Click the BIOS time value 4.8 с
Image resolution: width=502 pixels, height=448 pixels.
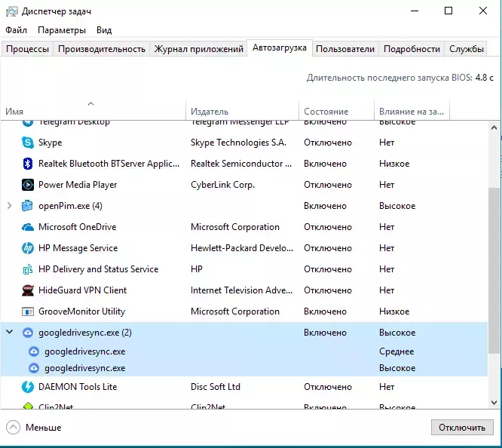(x=484, y=78)
